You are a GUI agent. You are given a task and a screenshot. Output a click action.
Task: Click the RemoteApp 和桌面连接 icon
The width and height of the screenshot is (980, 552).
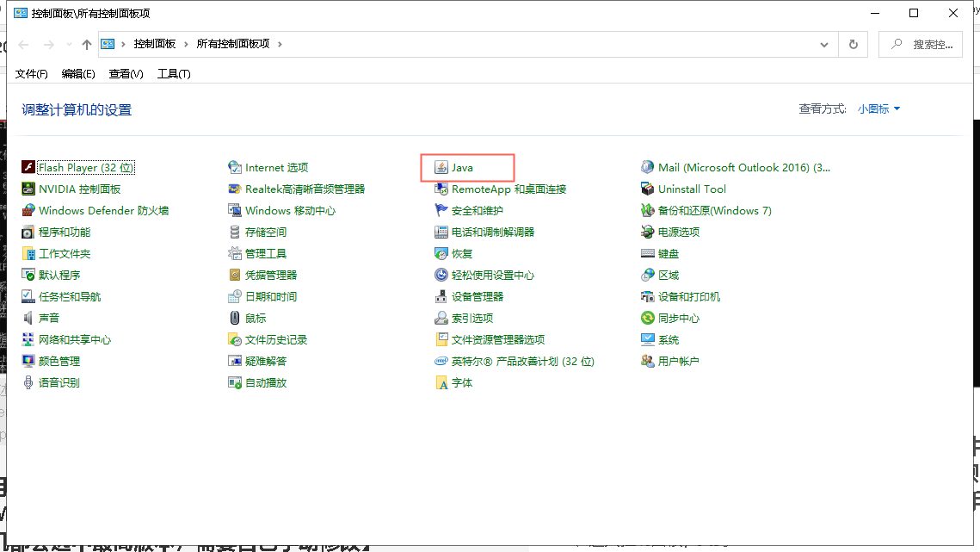coord(441,189)
